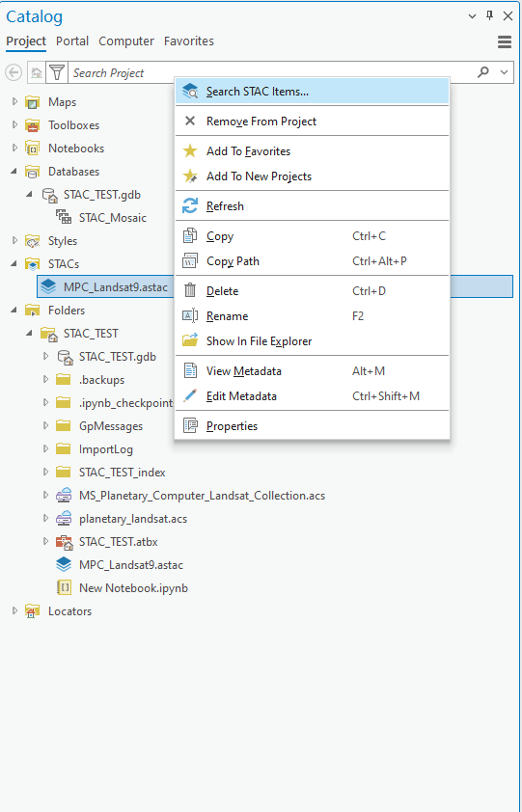Viewport: 522px width, 812px height.
Task: Click the STACs folder icon
Action: pos(33,264)
